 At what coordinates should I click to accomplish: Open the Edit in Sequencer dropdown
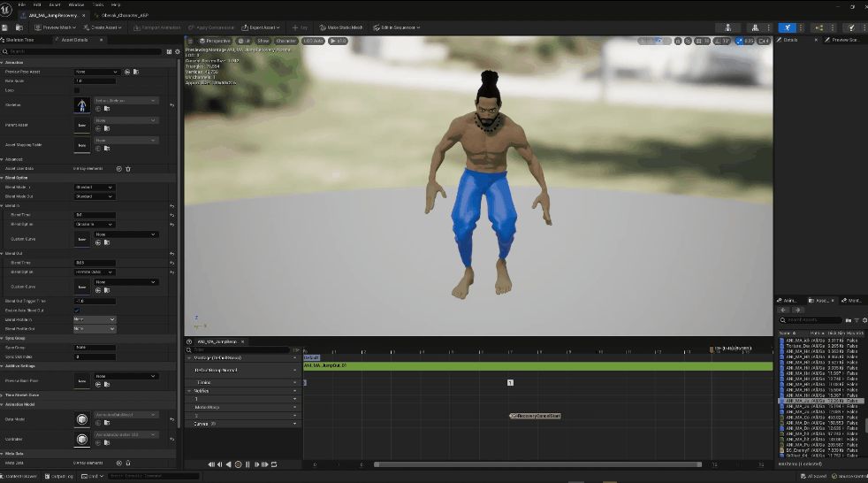pyautogui.click(x=396, y=27)
